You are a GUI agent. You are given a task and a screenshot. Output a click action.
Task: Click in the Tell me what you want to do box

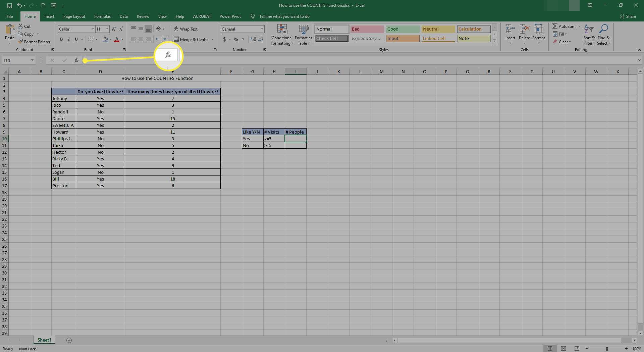pos(284,16)
